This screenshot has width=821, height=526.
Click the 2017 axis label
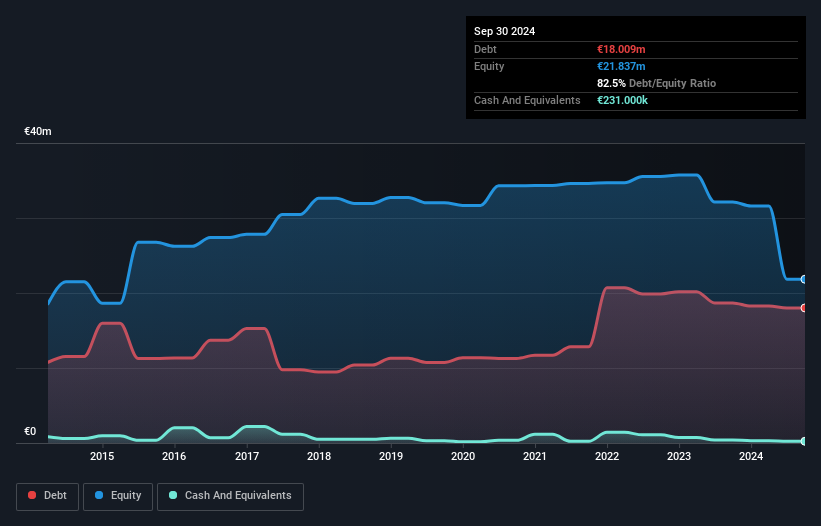pyautogui.click(x=247, y=456)
